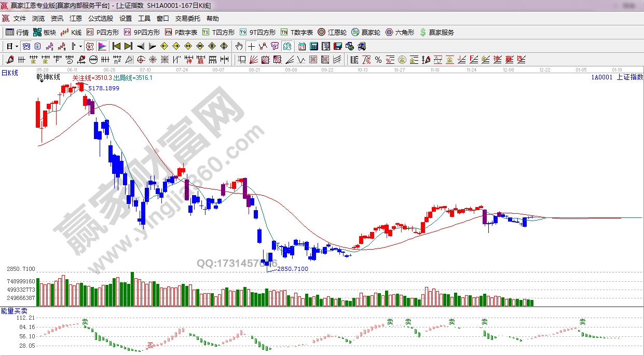Select the hand pan tool

point(239,46)
